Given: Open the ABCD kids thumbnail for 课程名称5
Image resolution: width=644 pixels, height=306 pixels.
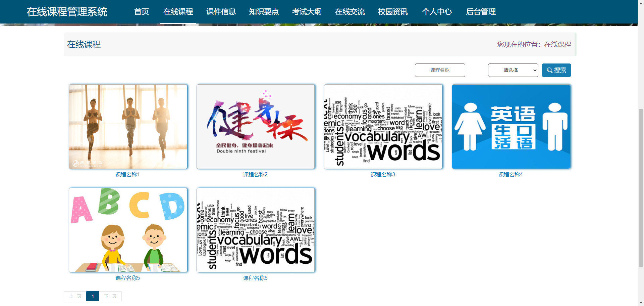Looking at the screenshot, I should pos(128,230).
